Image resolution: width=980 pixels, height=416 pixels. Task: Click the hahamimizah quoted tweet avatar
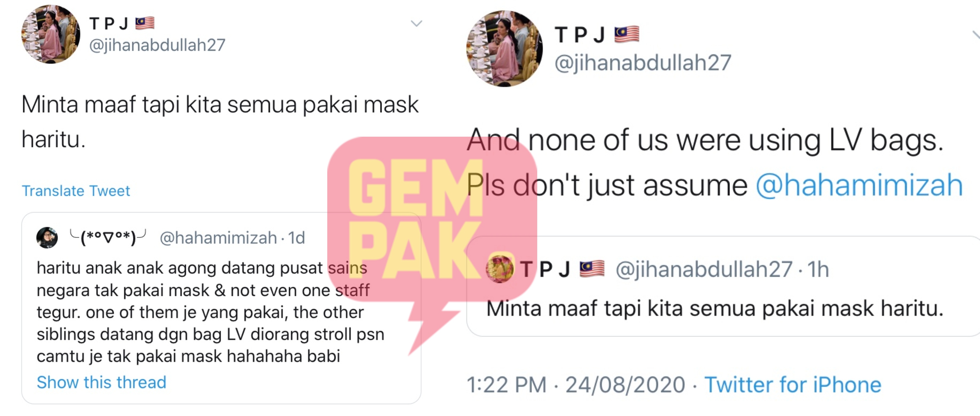coord(47,238)
